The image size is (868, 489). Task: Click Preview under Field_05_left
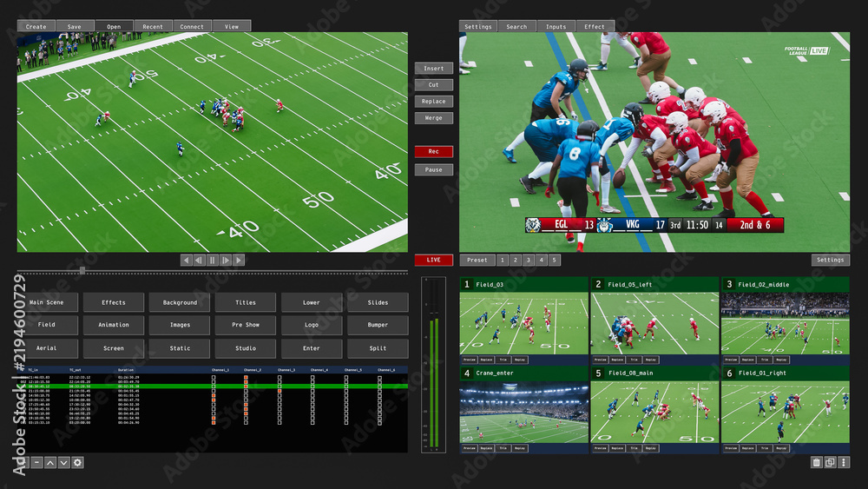click(600, 360)
